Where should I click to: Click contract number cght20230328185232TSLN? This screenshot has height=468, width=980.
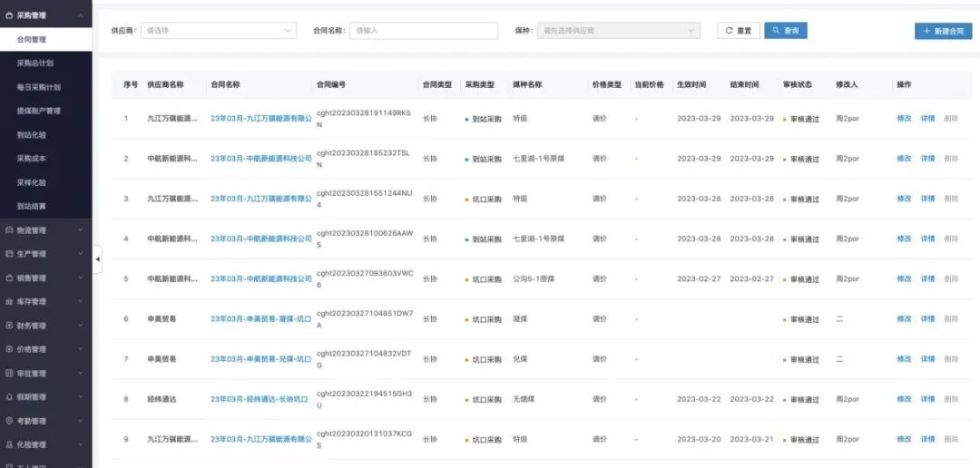tap(364, 159)
